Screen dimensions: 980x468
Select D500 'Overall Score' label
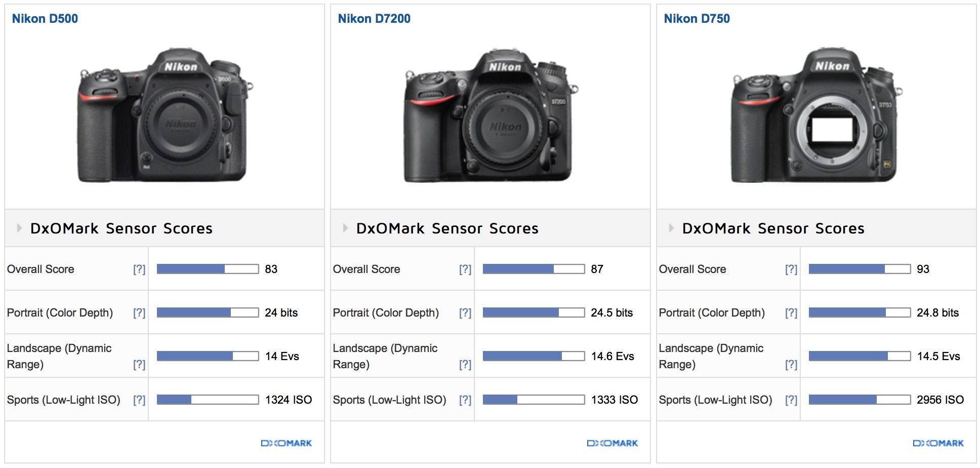(x=40, y=269)
